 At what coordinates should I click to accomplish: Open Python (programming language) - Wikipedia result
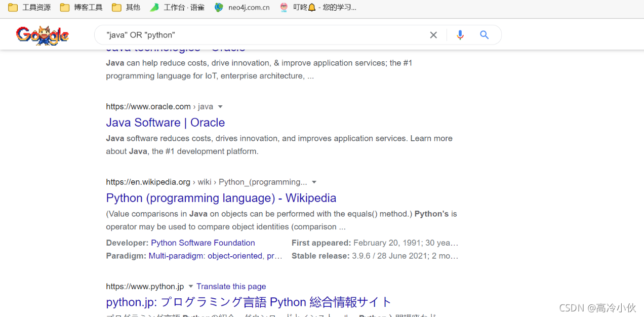pyautogui.click(x=221, y=198)
